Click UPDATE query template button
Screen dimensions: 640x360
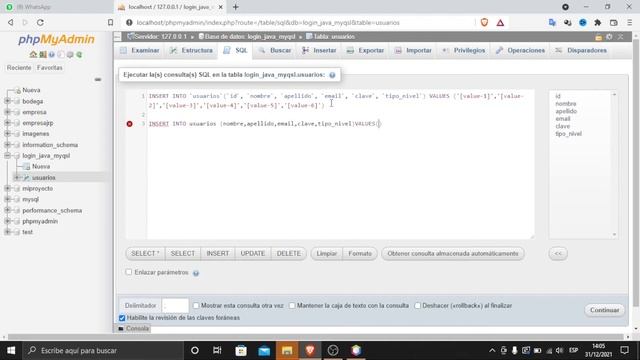(x=253, y=253)
